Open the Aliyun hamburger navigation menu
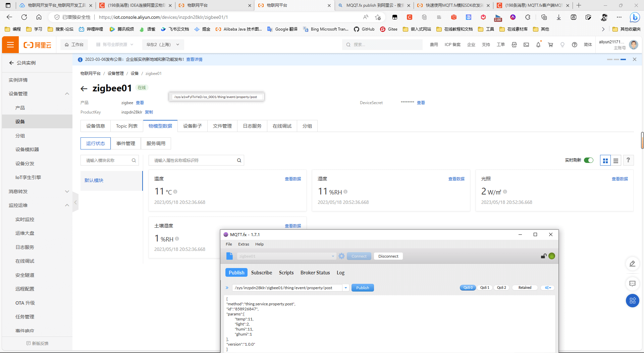Image resolution: width=644 pixels, height=353 pixels. coord(10,45)
